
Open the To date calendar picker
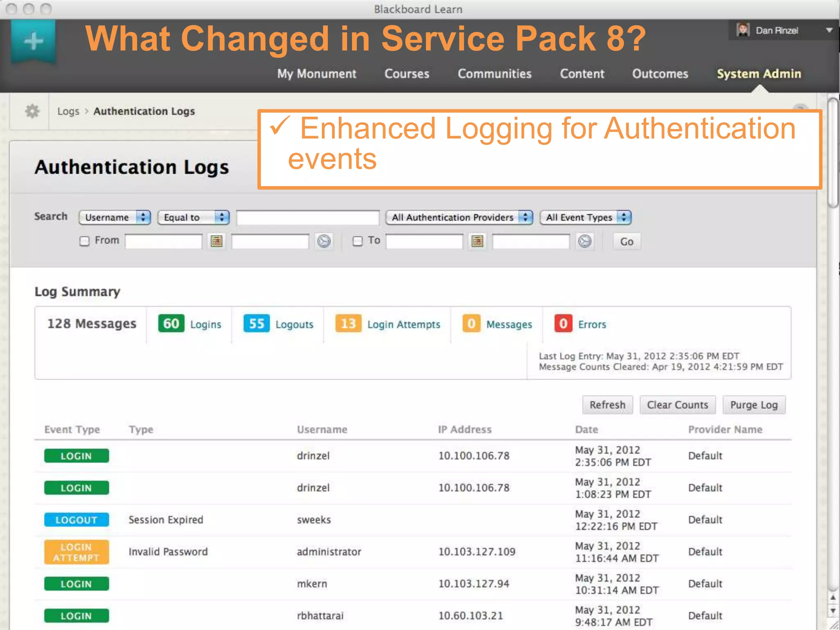point(477,241)
